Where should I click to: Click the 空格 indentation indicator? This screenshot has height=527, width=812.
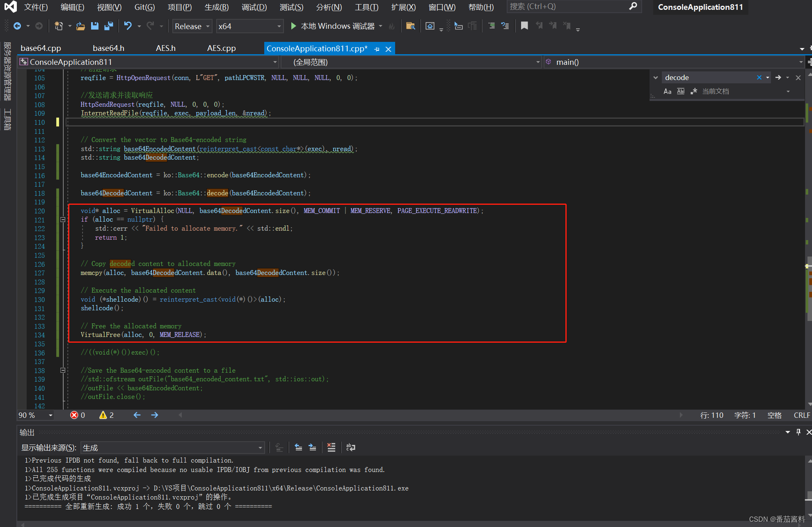[774, 415]
